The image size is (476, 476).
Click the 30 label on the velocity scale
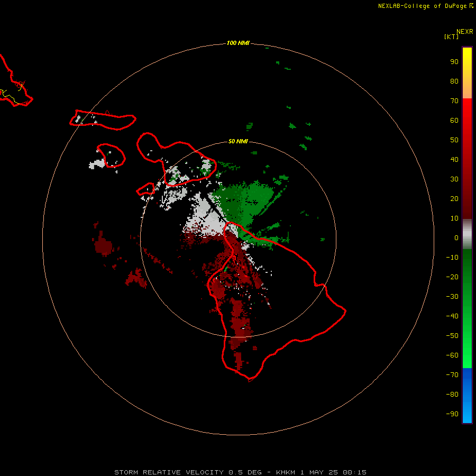tap(454, 179)
